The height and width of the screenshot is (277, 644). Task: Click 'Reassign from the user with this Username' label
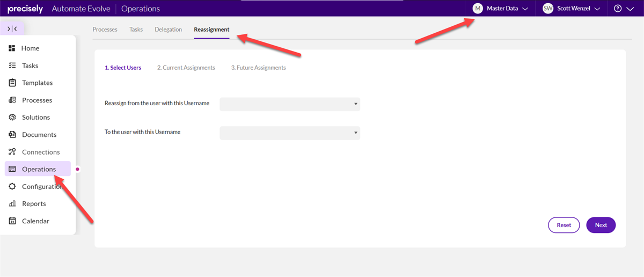click(157, 103)
